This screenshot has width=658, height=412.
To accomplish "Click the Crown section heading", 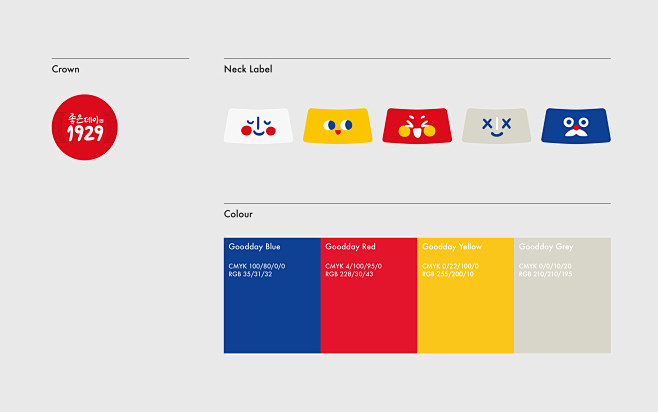I will point(66,70).
